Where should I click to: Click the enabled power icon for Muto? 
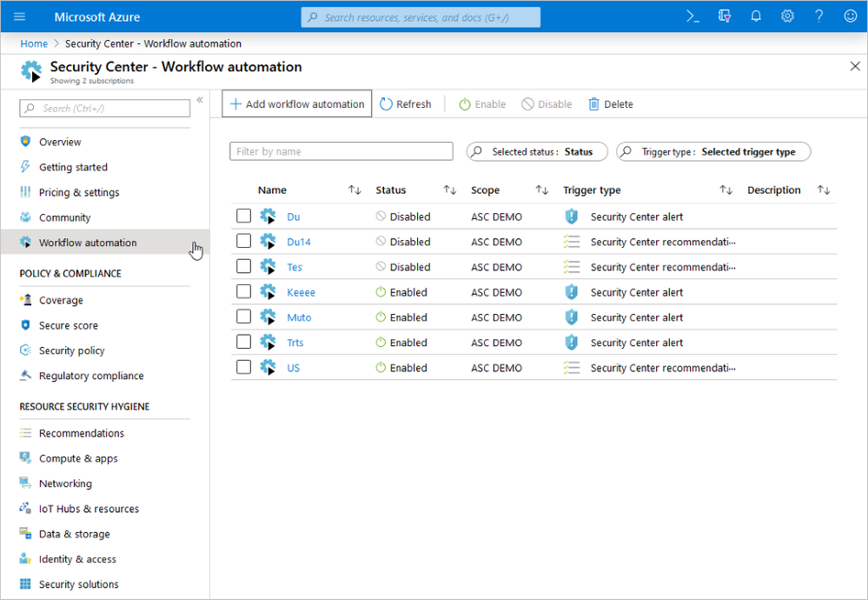pyautogui.click(x=381, y=317)
